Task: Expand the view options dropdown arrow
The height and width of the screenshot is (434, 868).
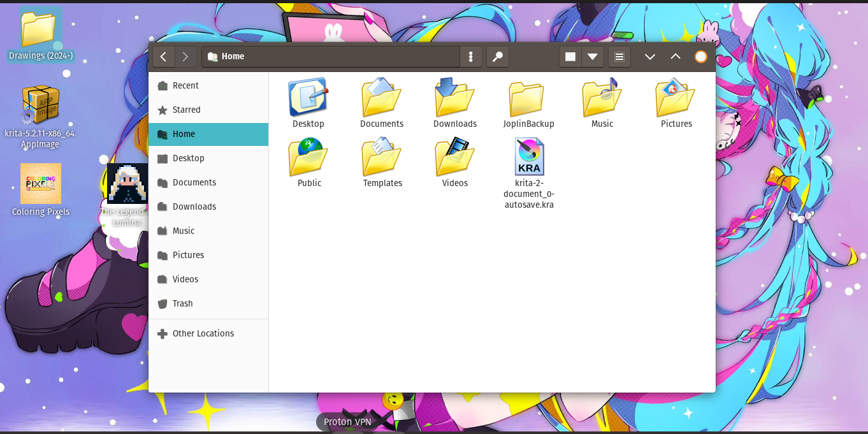Action: [592, 57]
